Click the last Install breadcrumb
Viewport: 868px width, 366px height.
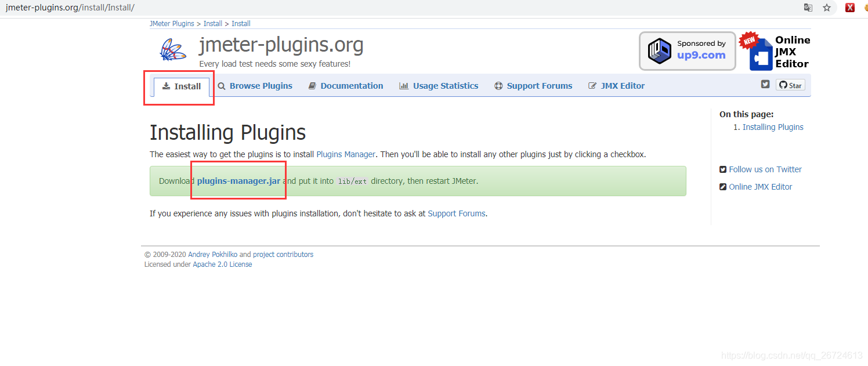point(241,24)
